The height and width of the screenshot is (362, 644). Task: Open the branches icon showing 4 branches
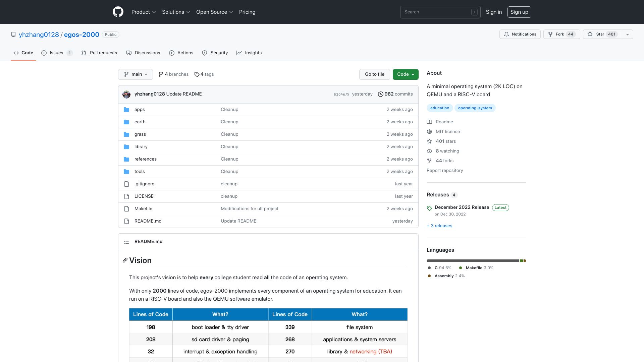(x=161, y=74)
